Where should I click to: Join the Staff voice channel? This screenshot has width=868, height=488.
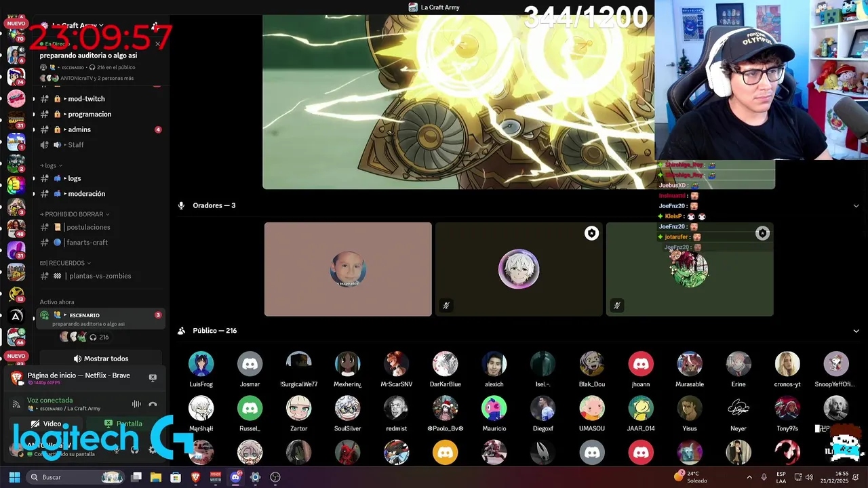[100, 144]
